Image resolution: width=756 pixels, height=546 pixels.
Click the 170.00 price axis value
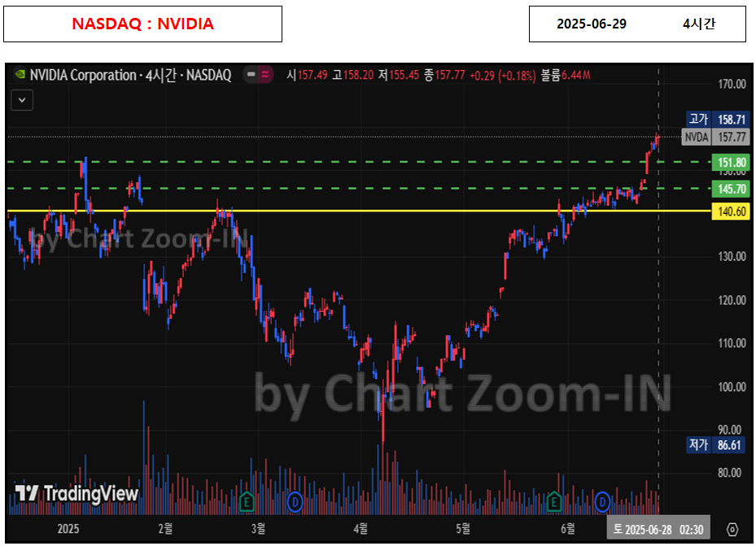[732, 84]
